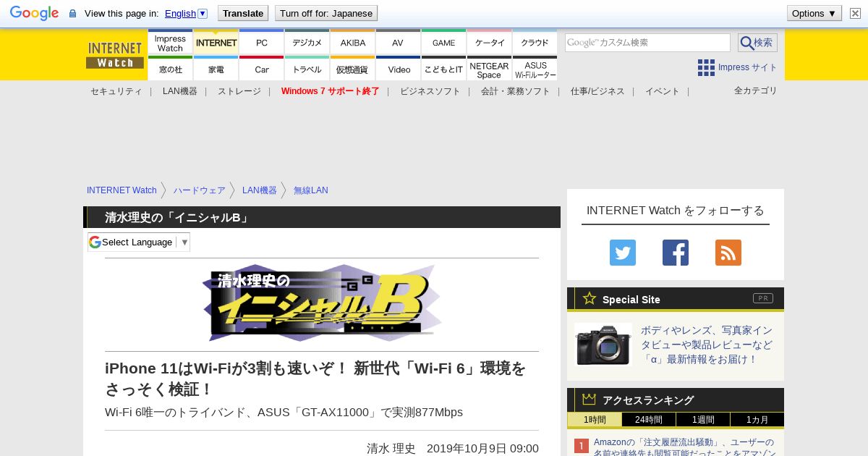This screenshot has width=868, height=456.
Task: Click LAN機器 breadcrumb link
Action: click(x=260, y=190)
